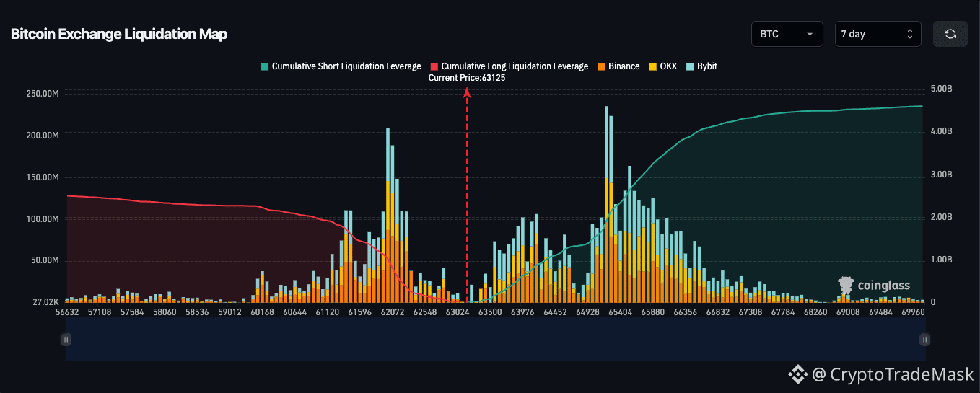Click the 65404 price axis label
The width and height of the screenshot is (980, 393).
point(620,312)
